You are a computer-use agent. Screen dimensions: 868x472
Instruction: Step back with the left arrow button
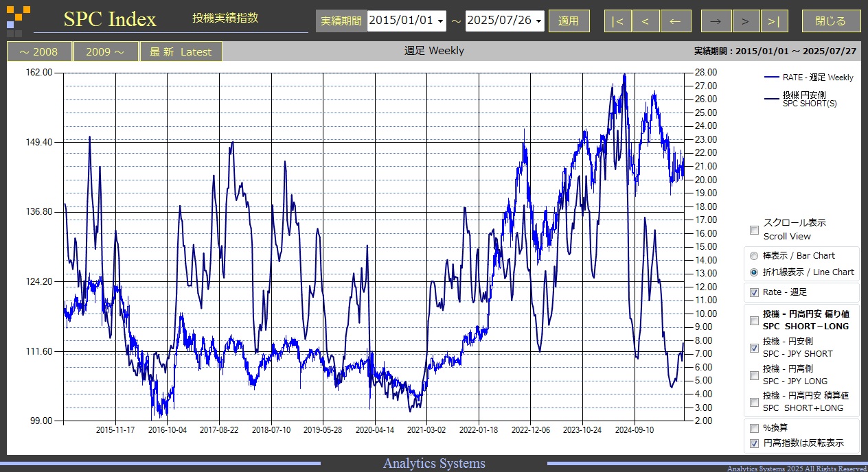(675, 21)
